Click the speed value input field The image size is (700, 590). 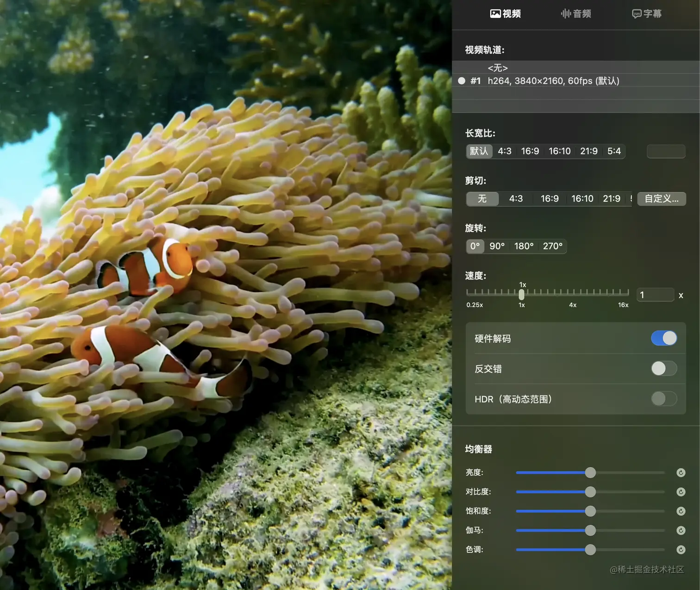pos(655,295)
